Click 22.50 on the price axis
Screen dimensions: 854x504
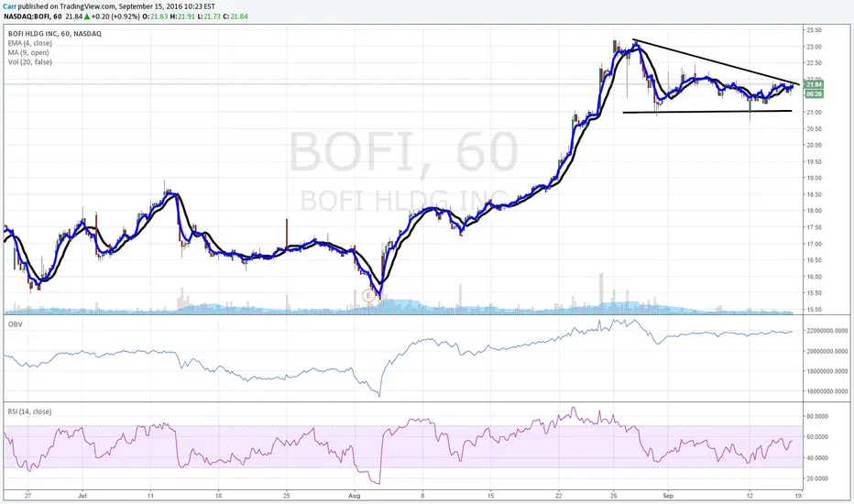[815, 63]
